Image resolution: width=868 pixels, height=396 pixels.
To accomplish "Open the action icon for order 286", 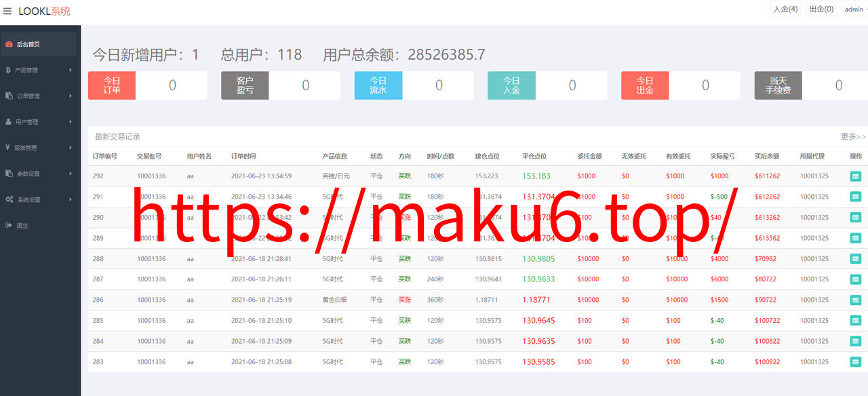I will [x=855, y=300].
